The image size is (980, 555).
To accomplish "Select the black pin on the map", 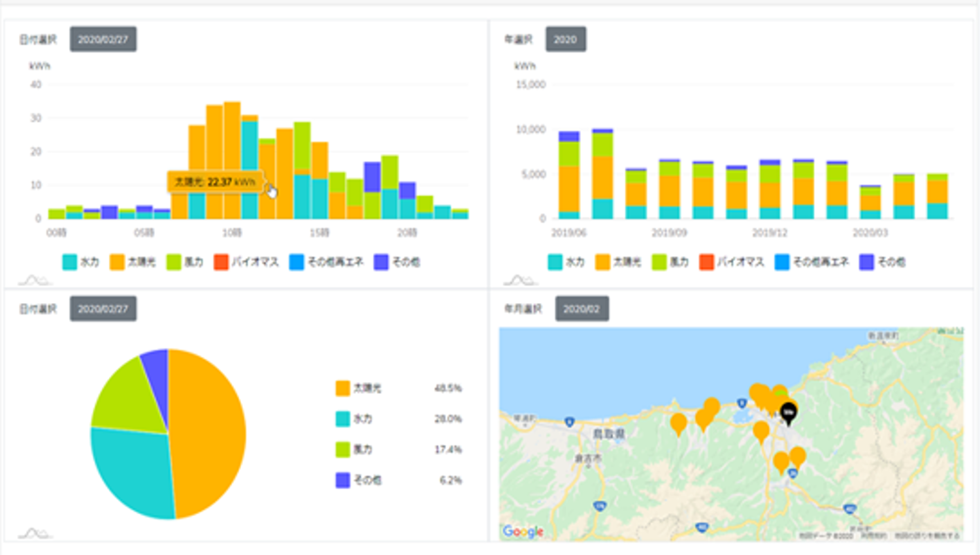I will [x=789, y=413].
